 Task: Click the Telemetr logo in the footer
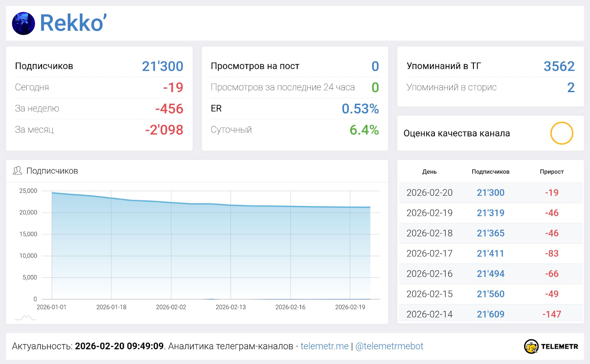pyautogui.click(x=551, y=346)
